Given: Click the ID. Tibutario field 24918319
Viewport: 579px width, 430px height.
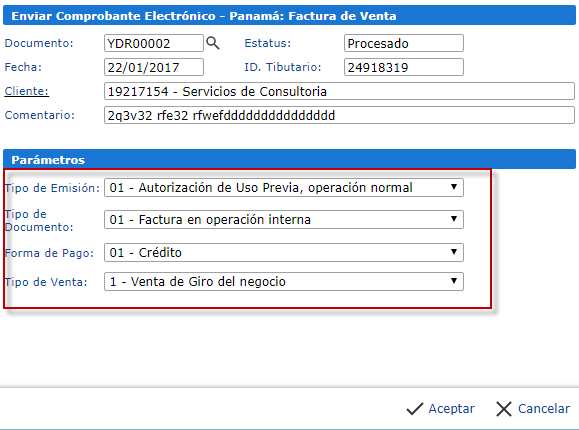Looking at the screenshot, I should (404, 67).
